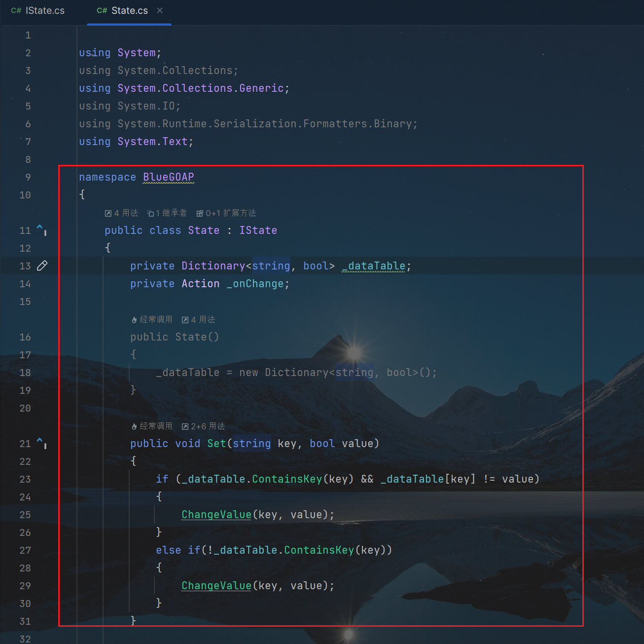Click the _dataTable field declaration on line 13

(x=374, y=266)
